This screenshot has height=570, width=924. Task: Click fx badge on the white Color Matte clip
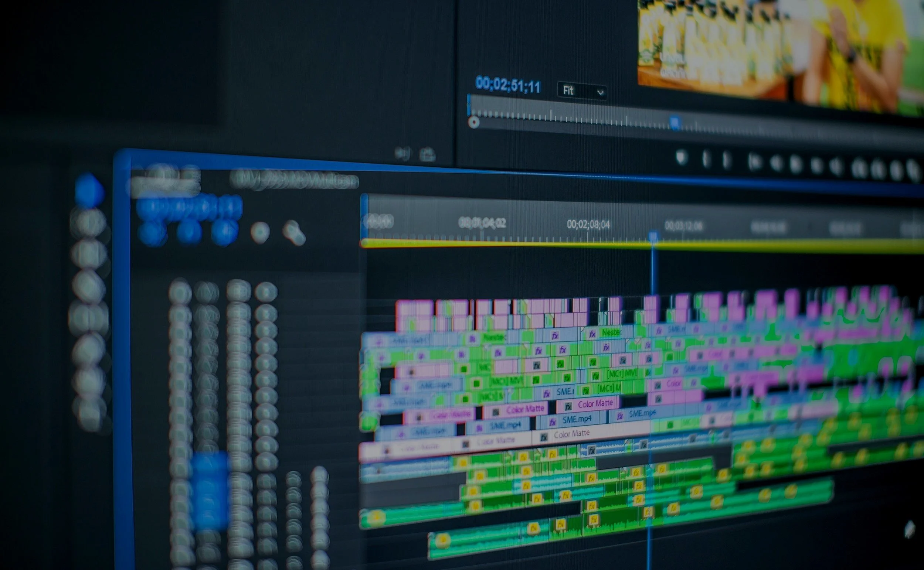click(x=543, y=437)
